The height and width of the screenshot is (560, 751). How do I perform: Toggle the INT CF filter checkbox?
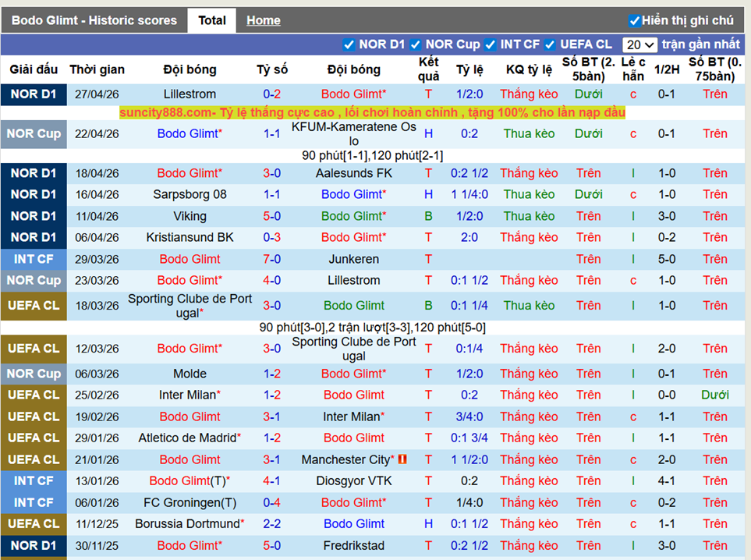[x=490, y=44]
